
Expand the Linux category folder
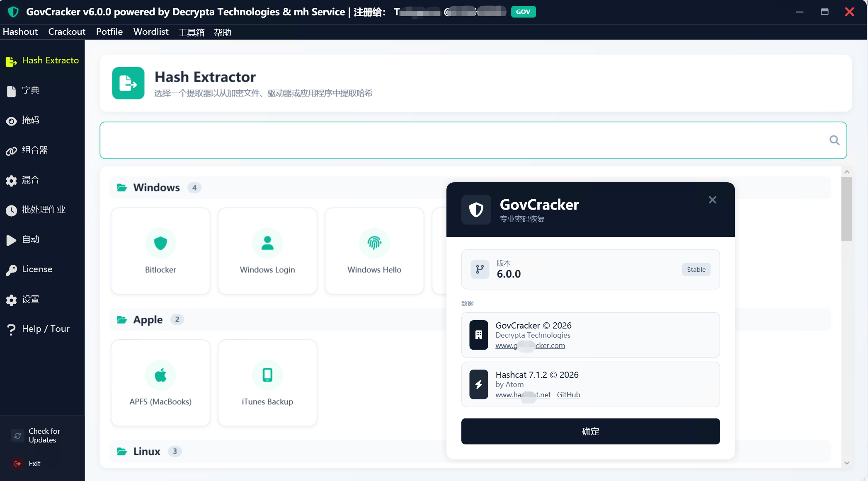click(x=122, y=452)
